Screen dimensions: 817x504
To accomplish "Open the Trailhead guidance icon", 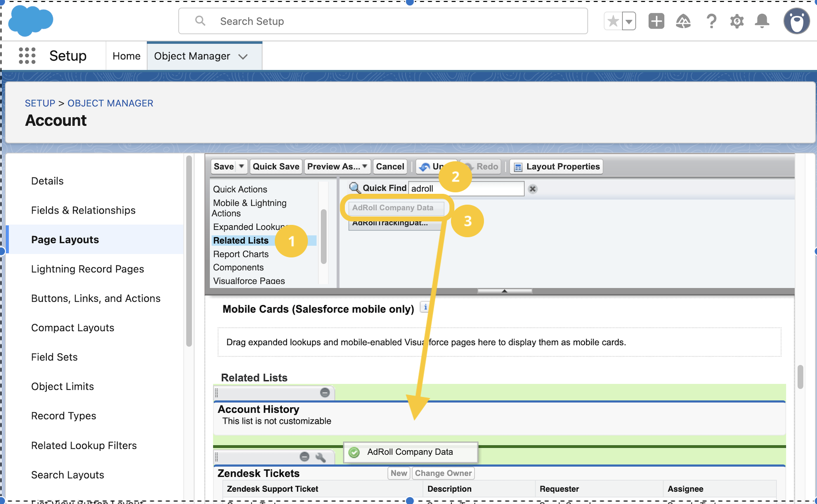I will click(683, 21).
